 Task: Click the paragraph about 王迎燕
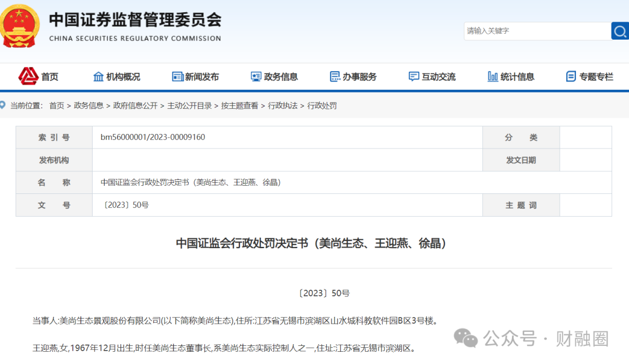click(x=224, y=348)
